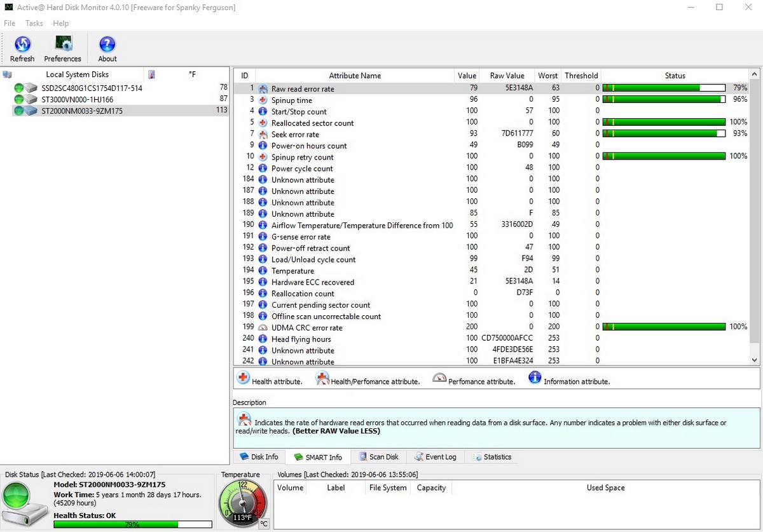Sort by Raw Value column header
The image size is (763, 532).
click(507, 76)
